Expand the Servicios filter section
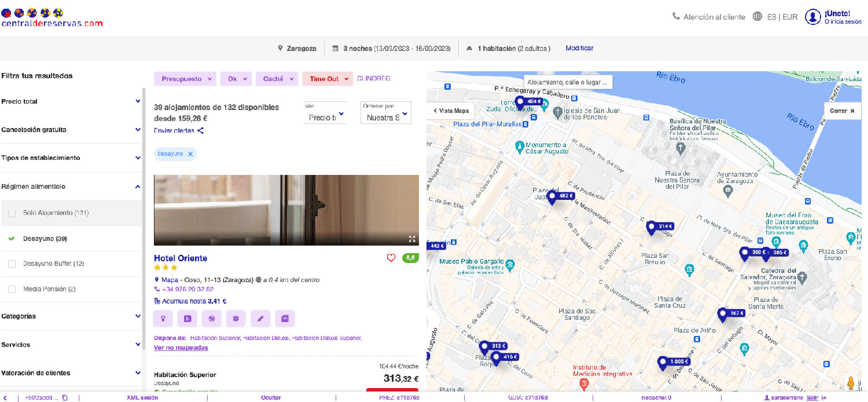 (x=71, y=345)
